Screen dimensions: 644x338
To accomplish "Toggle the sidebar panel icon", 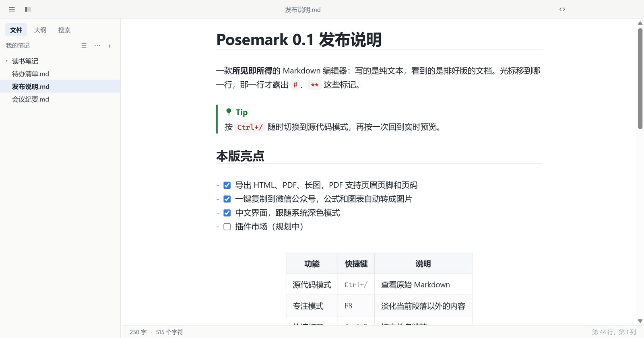I will [x=28, y=9].
